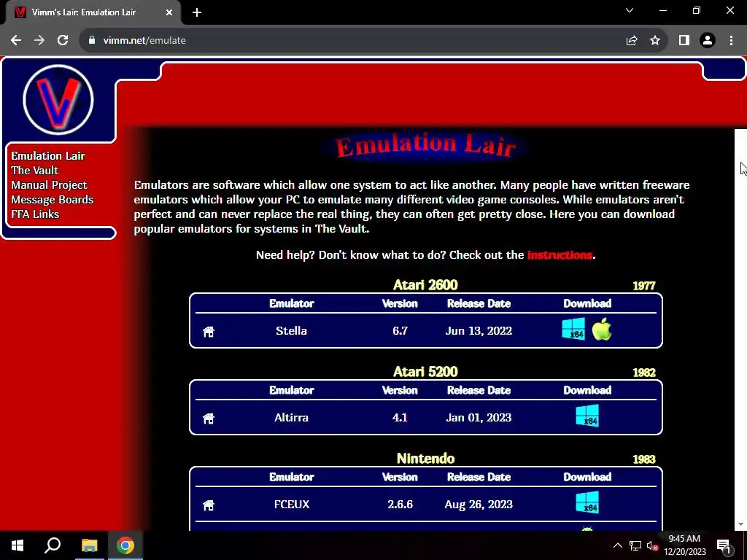Open File Explorer from taskbar
This screenshot has width=747, height=560.
89,545
